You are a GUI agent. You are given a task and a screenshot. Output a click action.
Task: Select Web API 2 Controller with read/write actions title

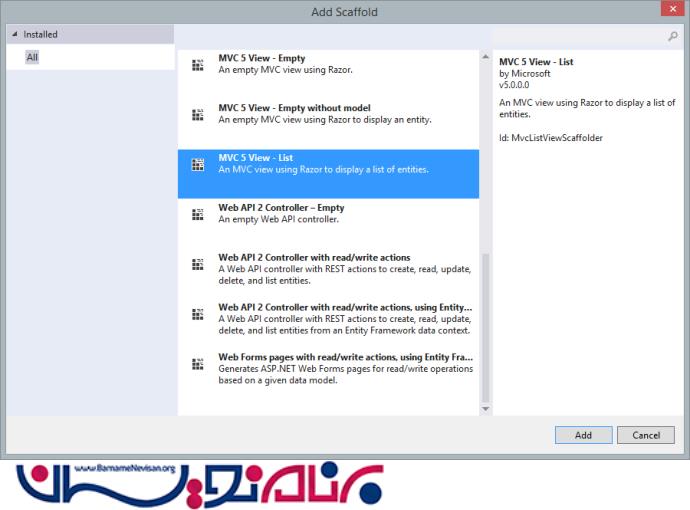pyautogui.click(x=314, y=257)
